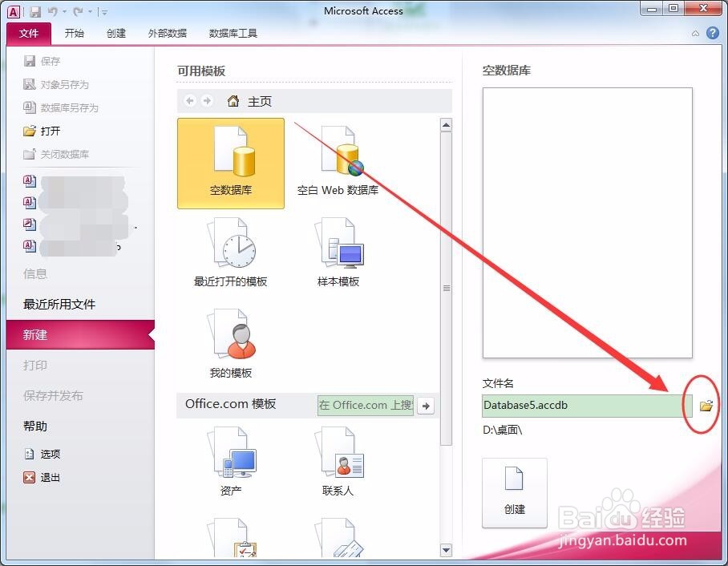Open the 联系人 template category
Image resolution: width=728 pixels, height=566 pixels.
[338, 462]
